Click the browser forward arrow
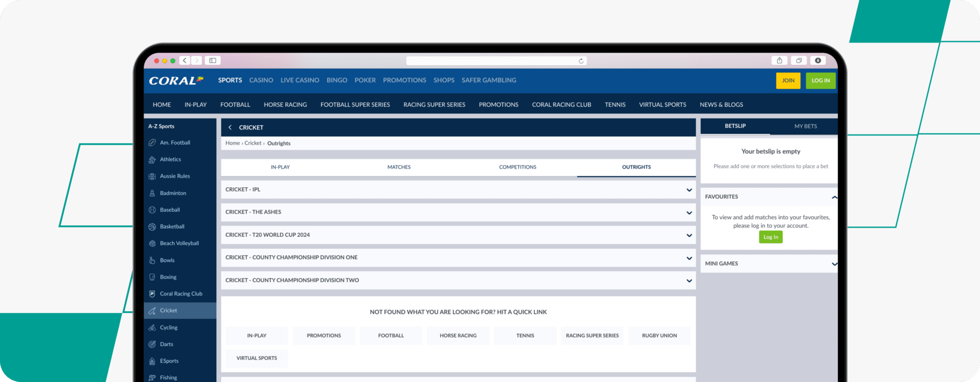The height and width of the screenshot is (382, 980). [197, 60]
